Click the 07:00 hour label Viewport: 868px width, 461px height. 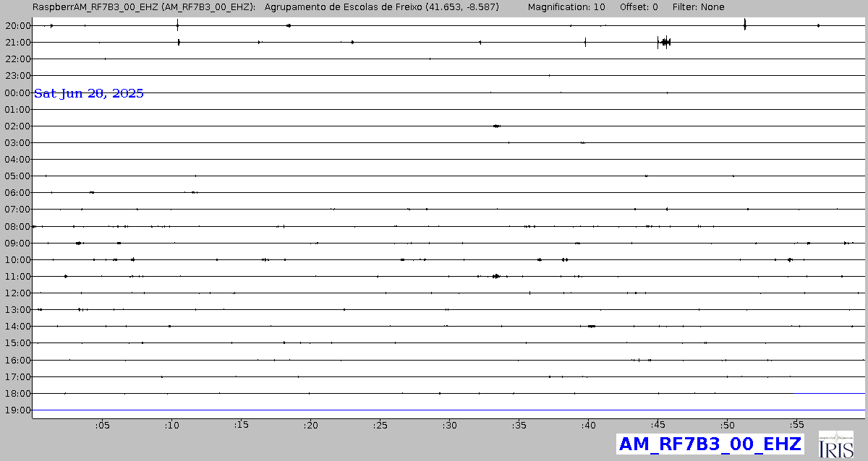coord(17,210)
